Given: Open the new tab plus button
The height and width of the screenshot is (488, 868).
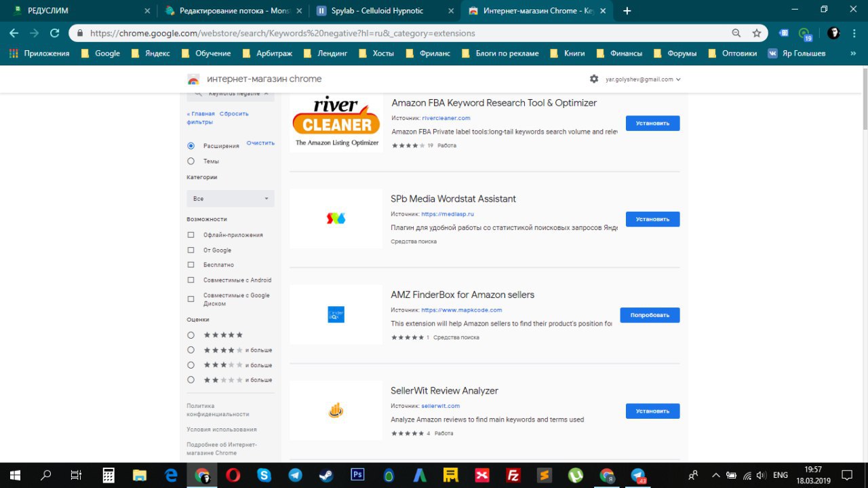Looking at the screenshot, I should [627, 11].
